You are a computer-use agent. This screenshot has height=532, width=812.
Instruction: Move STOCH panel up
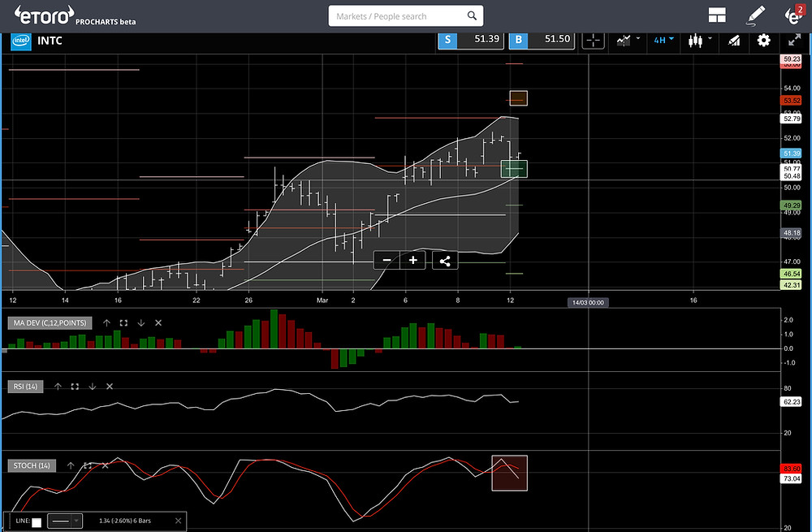[x=71, y=465]
